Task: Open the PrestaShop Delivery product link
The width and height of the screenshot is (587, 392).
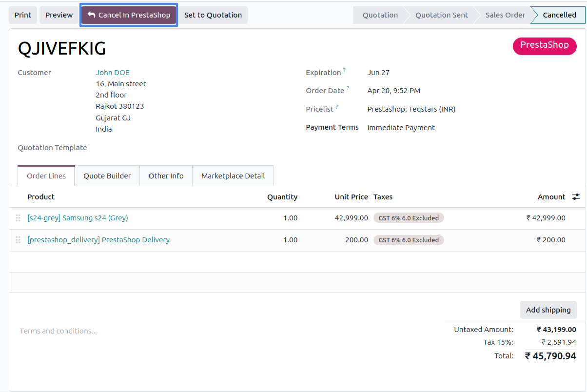Action: [x=98, y=240]
